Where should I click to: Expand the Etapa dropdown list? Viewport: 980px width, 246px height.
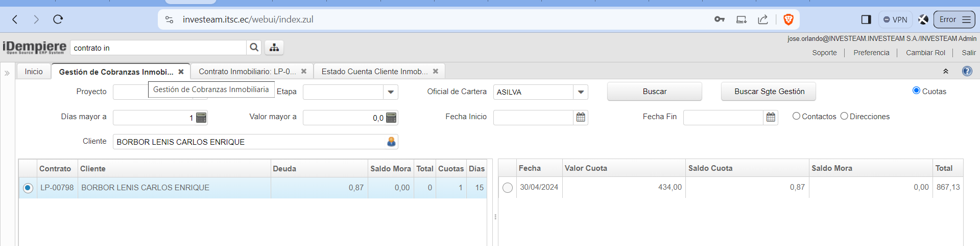tap(391, 92)
